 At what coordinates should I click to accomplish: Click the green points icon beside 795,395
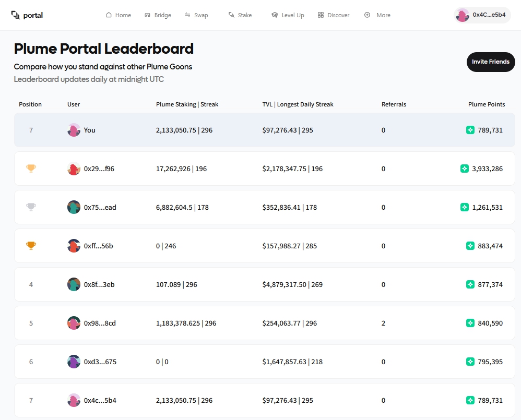pyautogui.click(x=470, y=362)
